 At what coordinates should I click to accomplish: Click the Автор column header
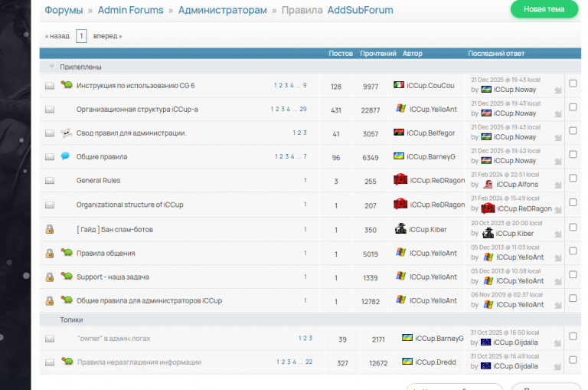413,54
